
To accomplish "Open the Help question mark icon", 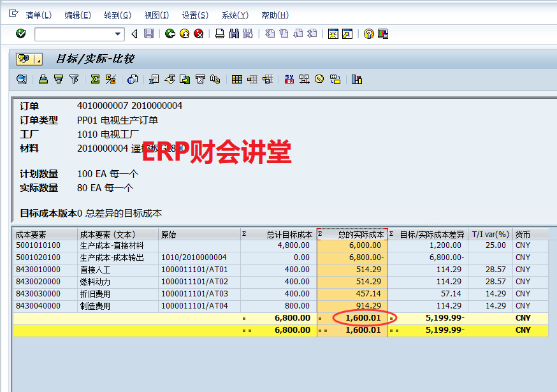I will (368, 34).
